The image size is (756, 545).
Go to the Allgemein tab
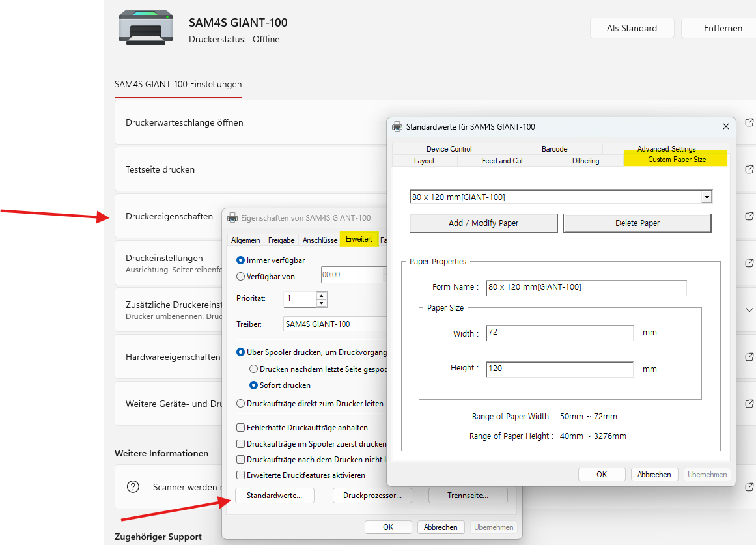(245, 240)
